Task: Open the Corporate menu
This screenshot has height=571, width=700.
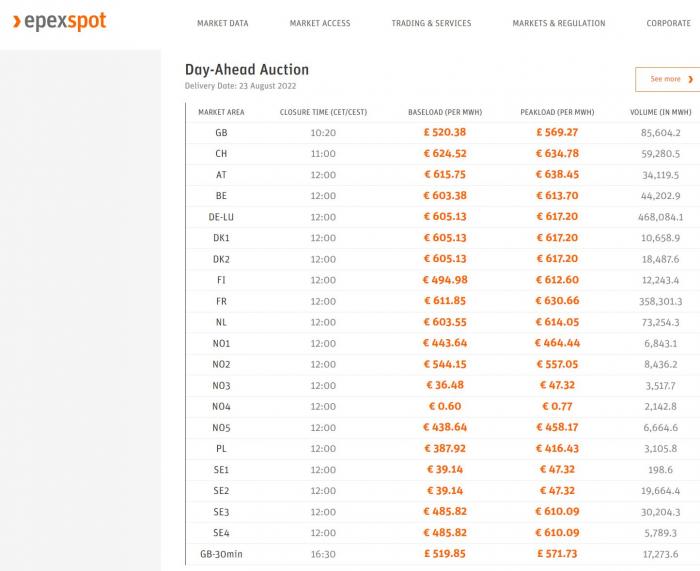Action: point(668,23)
